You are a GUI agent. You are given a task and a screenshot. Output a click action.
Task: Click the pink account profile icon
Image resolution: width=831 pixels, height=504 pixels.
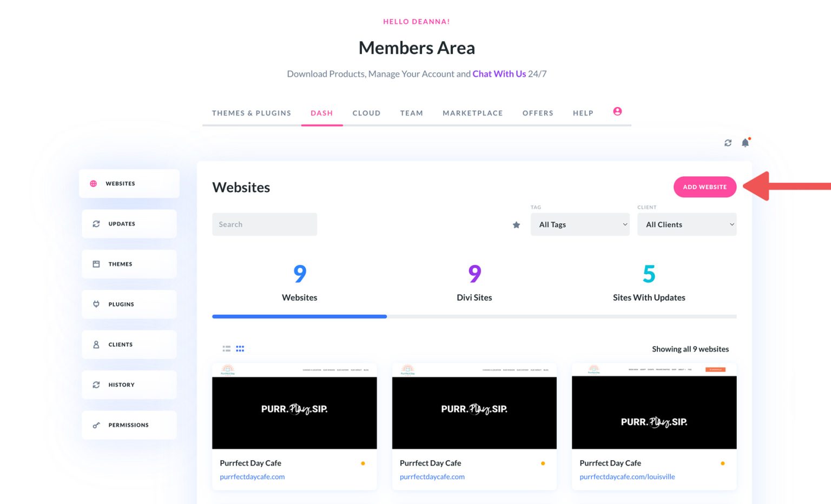coord(617,111)
